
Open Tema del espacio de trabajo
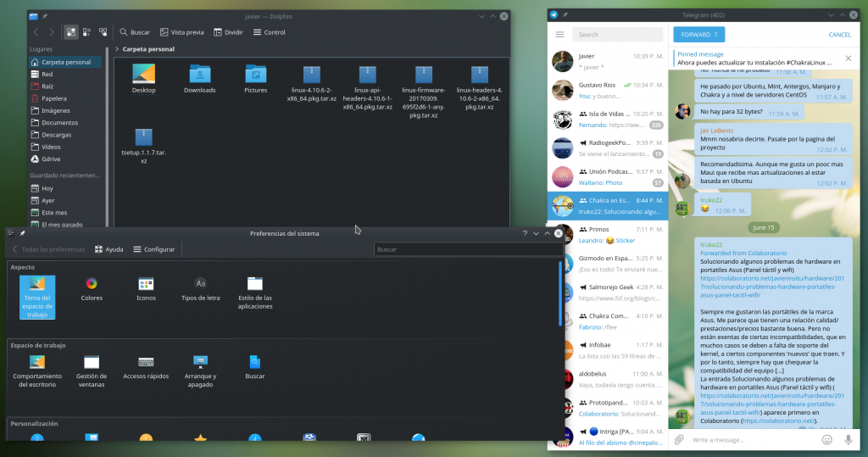click(x=37, y=298)
